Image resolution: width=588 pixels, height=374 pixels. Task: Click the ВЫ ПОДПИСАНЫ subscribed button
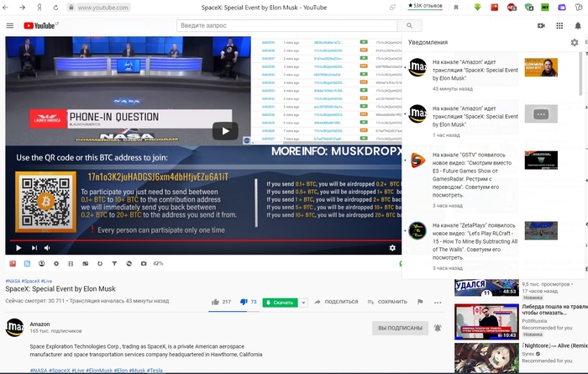click(400, 328)
